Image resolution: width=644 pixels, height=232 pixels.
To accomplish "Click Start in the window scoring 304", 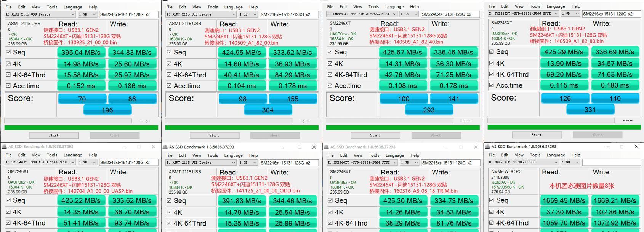I will pos(215,135).
